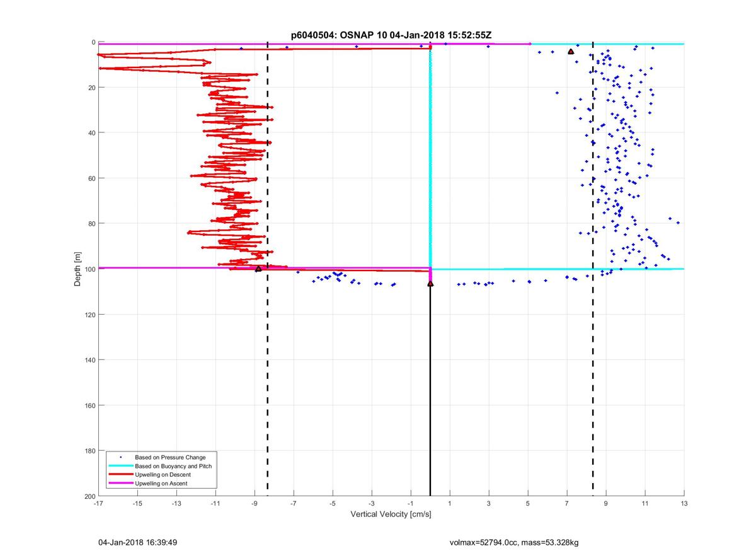
Task: Click x-axis tick label "-9"
Action: 255,504
